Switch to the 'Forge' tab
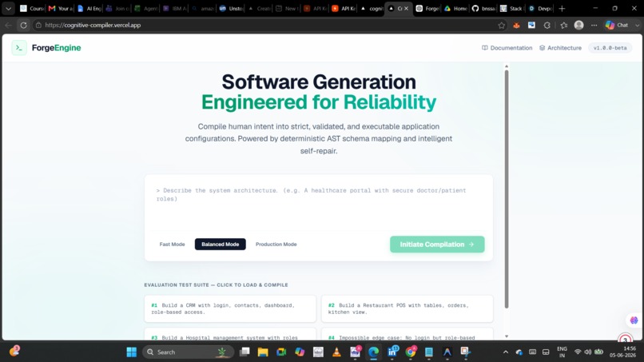 pyautogui.click(x=427, y=8)
